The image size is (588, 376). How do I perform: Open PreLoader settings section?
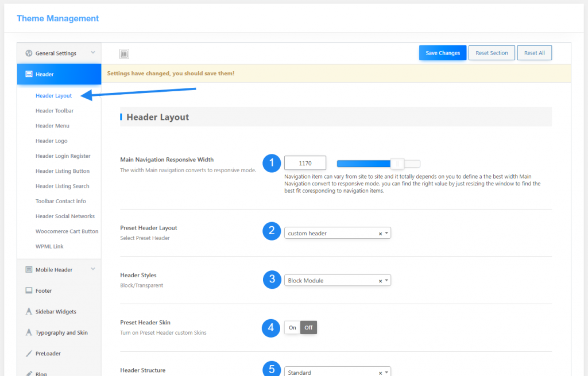[59, 354]
